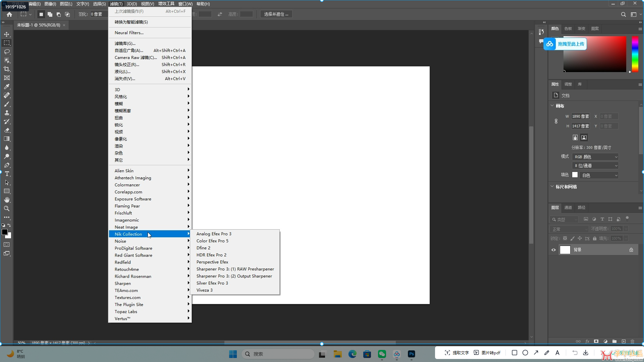Delete layer using the trash icon
This screenshot has height=362, width=644.
[633, 341]
